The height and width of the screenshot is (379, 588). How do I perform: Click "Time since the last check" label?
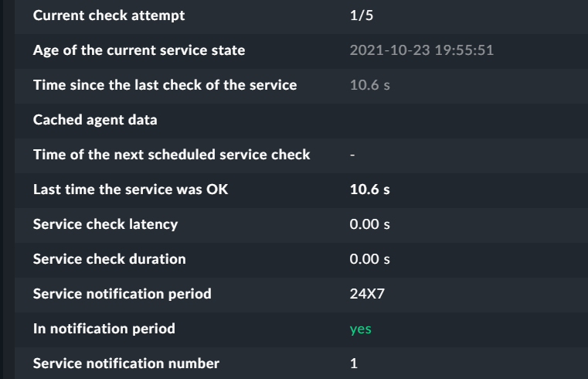coord(165,85)
